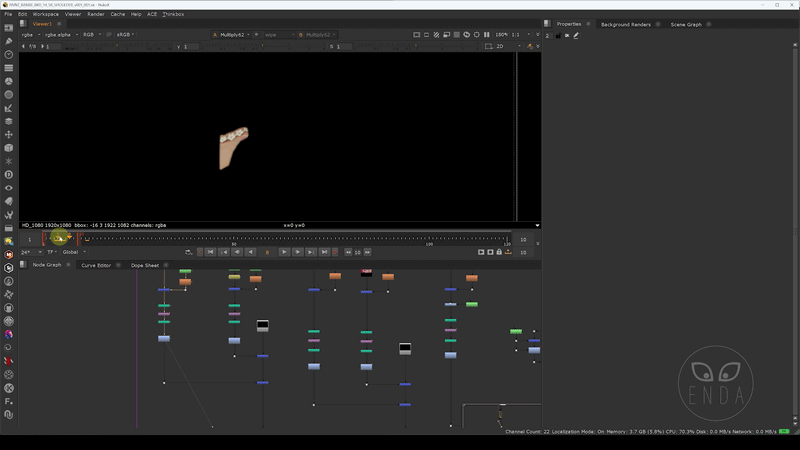Close the Viewer1 tab
Image resolution: width=800 pixels, height=450 pixels.
59,24
